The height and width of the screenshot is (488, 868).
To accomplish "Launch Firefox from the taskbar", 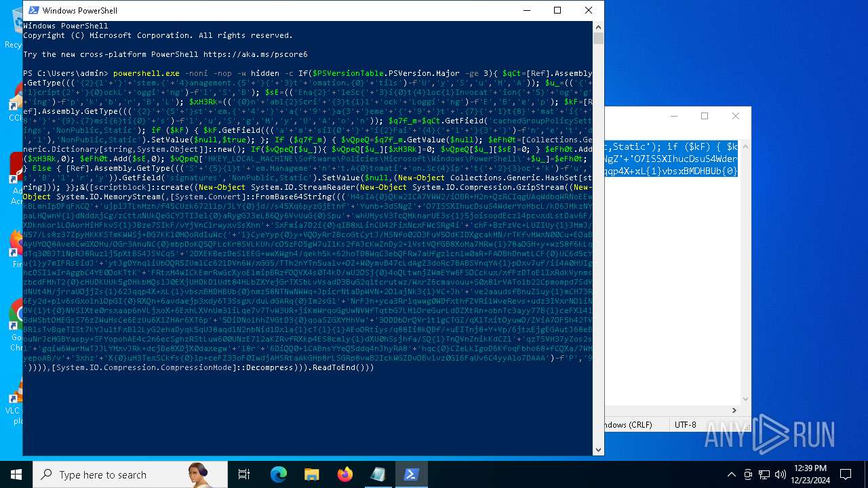I will (x=344, y=474).
